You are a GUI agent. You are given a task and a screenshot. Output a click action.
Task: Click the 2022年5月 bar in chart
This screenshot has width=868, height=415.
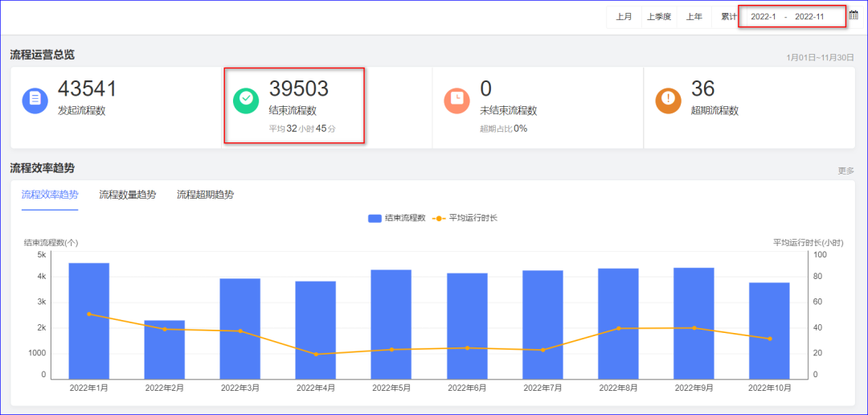(x=391, y=325)
